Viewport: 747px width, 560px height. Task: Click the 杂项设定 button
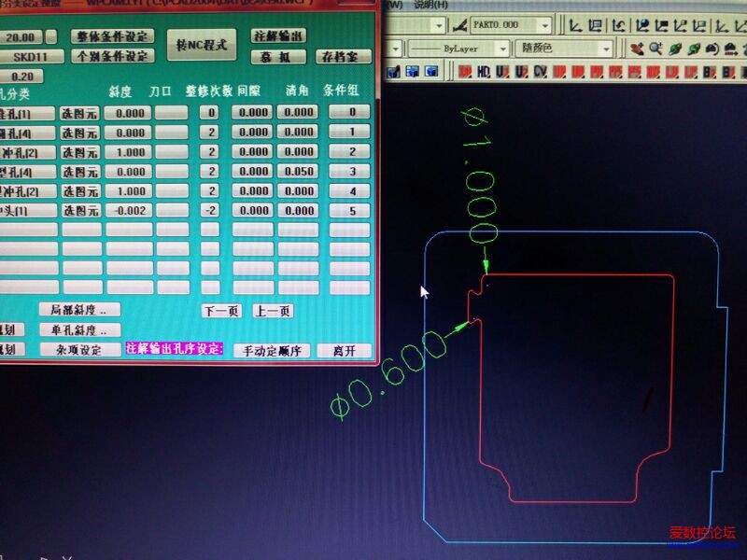79,350
